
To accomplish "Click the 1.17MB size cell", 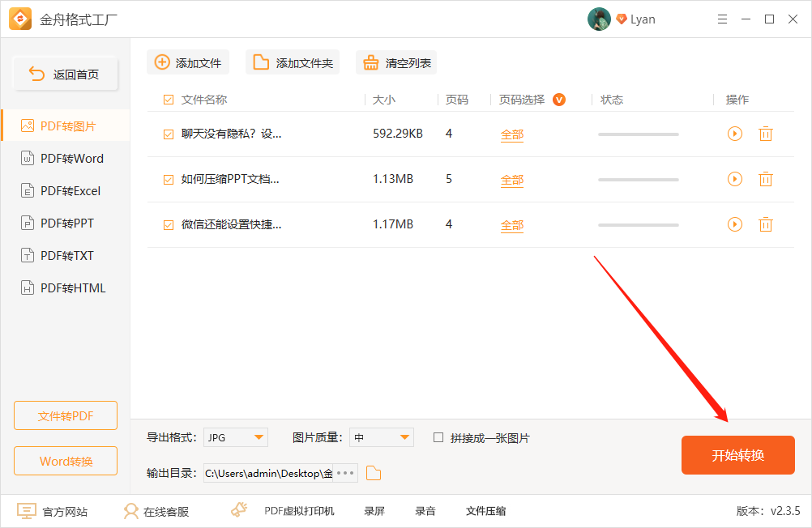I will pyautogui.click(x=393, y=224).
